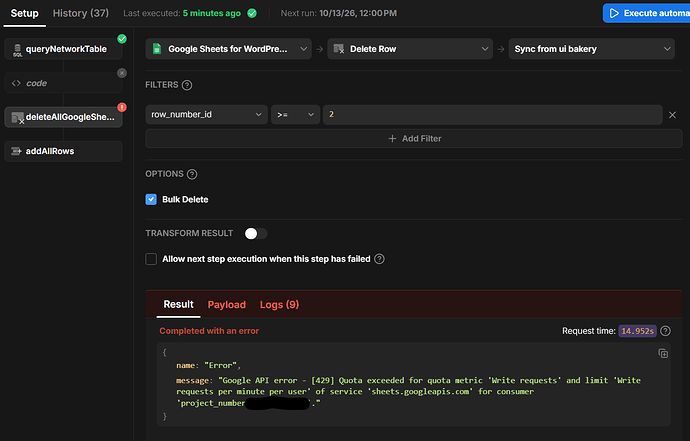Viewport: 690px width, 441px height.
Task: Open the History (37) tab
Action: click(x=81, y=13)
